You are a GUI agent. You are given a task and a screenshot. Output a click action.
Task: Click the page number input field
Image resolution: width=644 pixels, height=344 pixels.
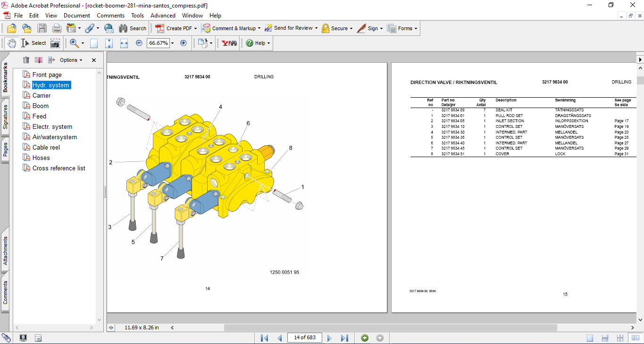point(305,337)
